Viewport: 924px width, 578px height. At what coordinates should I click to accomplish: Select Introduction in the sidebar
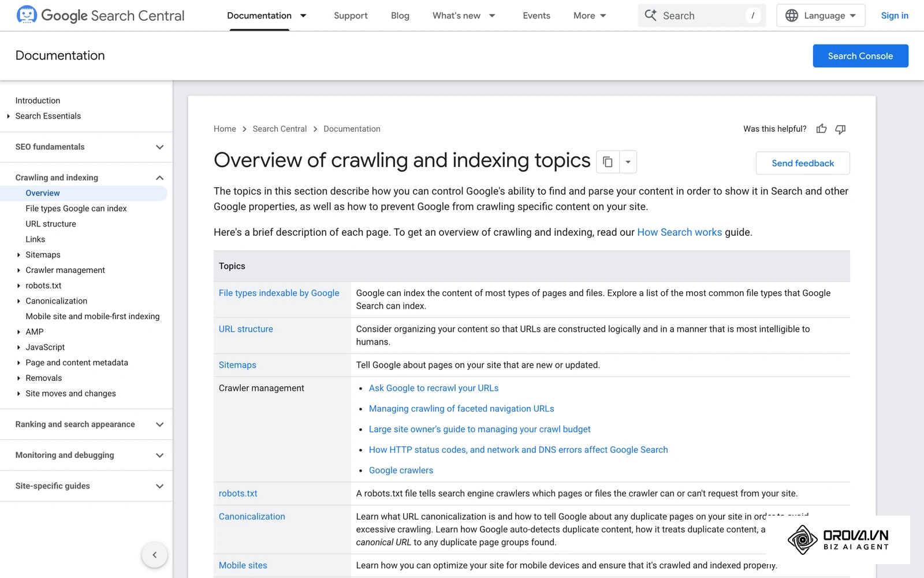coord(38,101)
